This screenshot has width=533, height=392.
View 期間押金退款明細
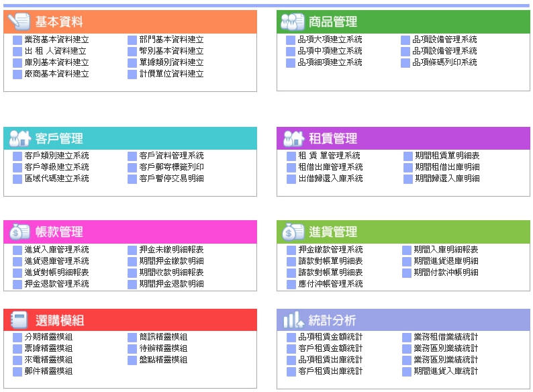[x=171, y=284]
